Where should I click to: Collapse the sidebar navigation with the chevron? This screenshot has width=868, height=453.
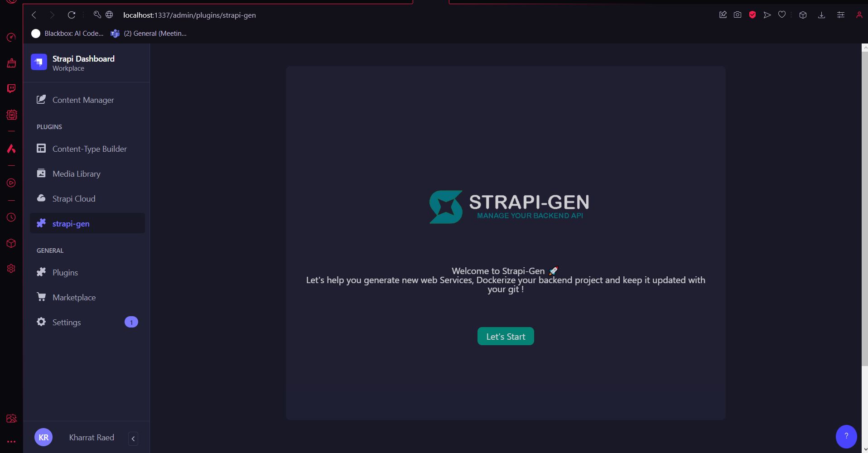133,439
